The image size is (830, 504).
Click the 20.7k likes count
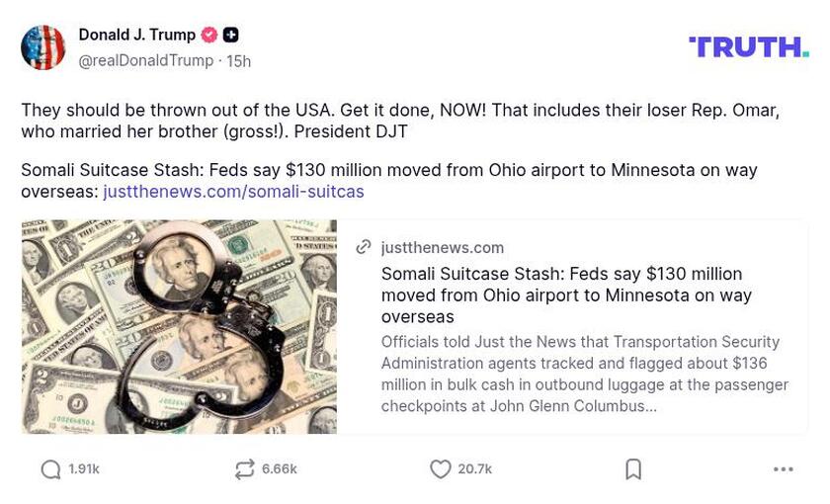(x=475, y=469)
